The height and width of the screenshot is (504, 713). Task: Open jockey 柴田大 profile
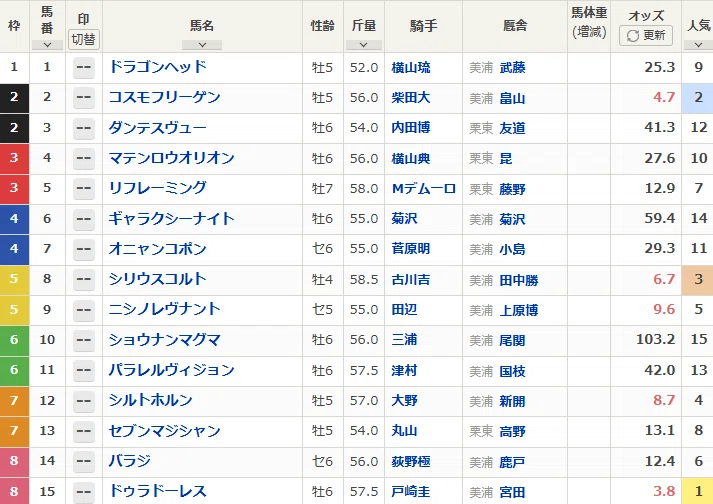[411, 98]
